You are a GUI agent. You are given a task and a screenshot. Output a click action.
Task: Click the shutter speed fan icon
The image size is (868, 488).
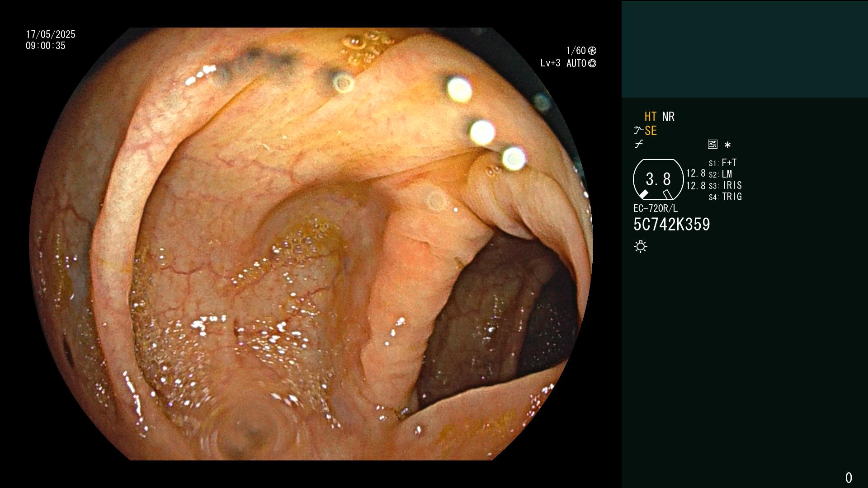coord(592,51)
